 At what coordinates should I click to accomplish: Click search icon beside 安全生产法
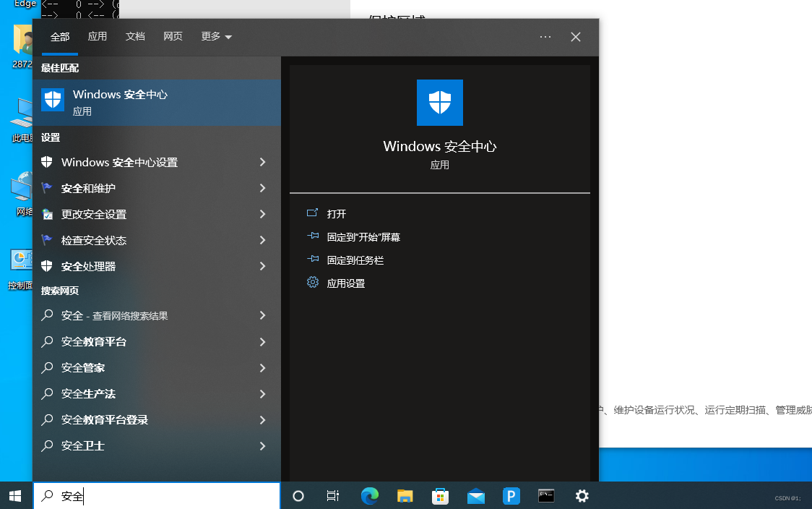(47, 393)
